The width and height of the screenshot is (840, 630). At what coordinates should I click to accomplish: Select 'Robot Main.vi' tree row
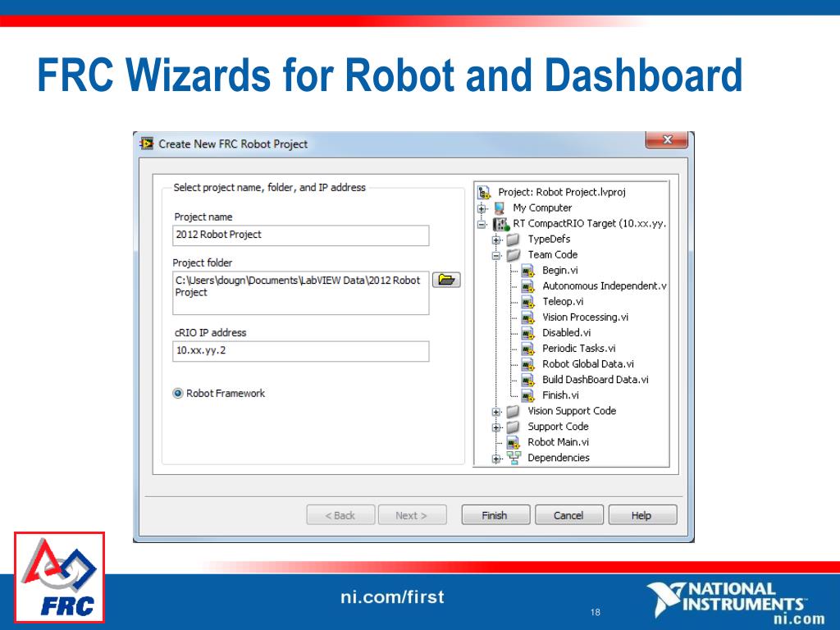558,442
